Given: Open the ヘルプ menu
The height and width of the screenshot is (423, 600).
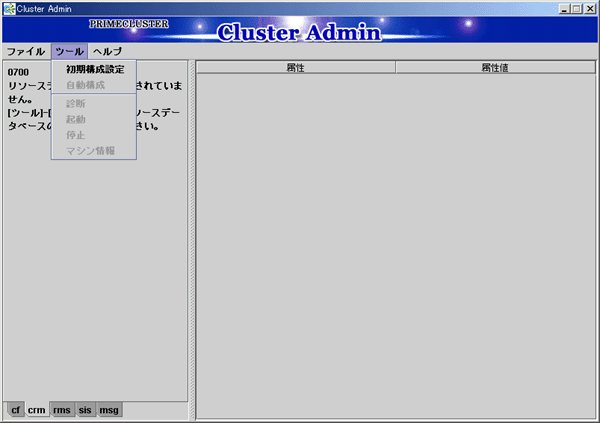Looking at the screenshot, I should pos(108,51).
